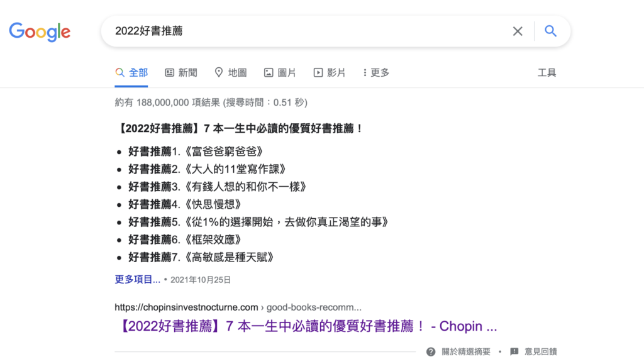Viewport: 644px width, 364px height.
Task: Click list item 《富爸爸窮爸爸》
Action: [196, 152]
